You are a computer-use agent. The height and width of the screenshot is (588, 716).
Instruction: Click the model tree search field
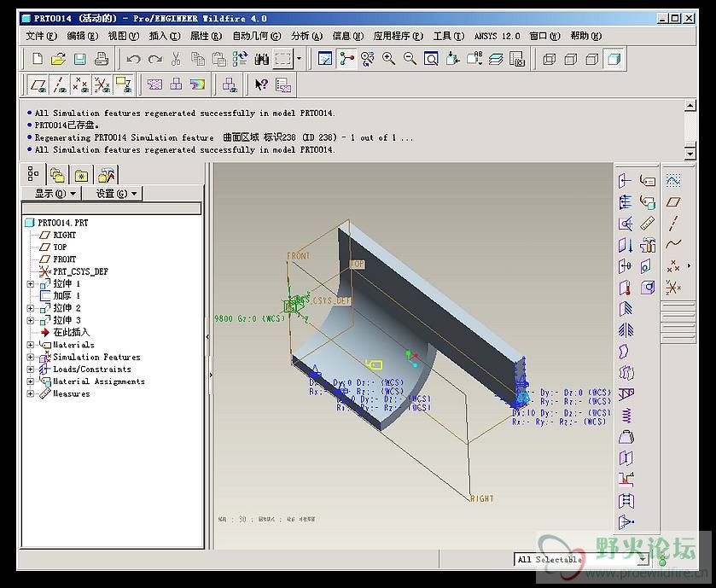click(112, 208)
